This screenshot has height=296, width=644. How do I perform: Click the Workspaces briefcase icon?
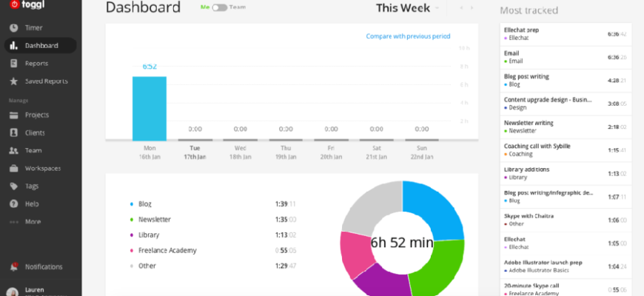pyautogui.click(x=14, y=168)
